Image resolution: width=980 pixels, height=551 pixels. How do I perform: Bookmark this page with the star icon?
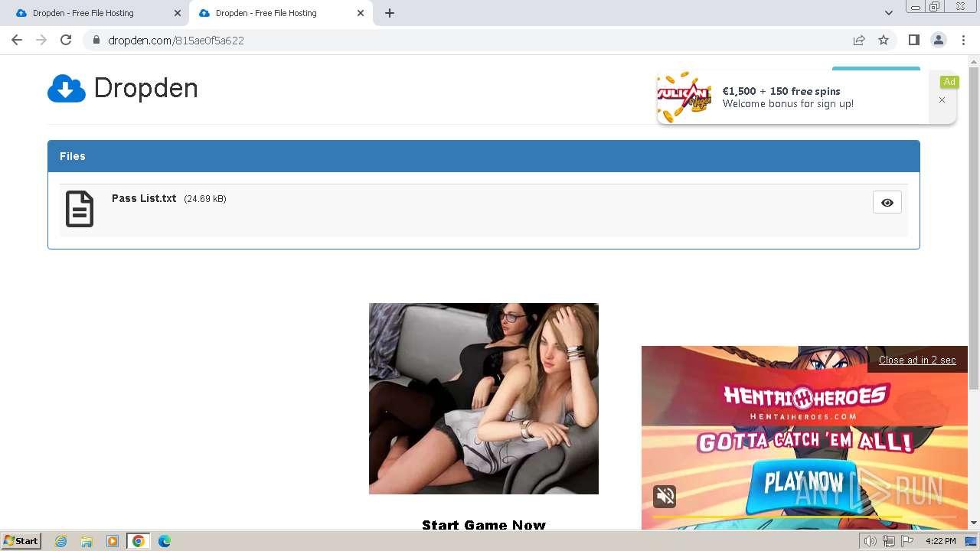pos(884,40)
